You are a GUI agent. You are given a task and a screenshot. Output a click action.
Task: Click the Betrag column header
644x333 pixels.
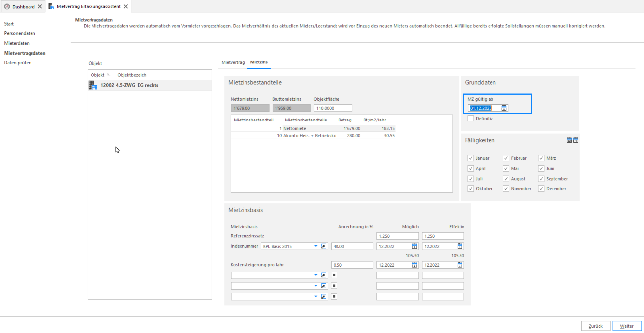click(x=345, y=120)
